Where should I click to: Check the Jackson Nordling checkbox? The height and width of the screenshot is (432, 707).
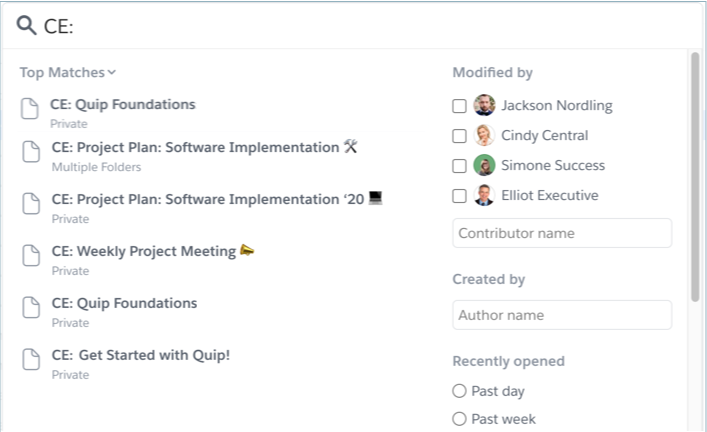click(459, 106)
